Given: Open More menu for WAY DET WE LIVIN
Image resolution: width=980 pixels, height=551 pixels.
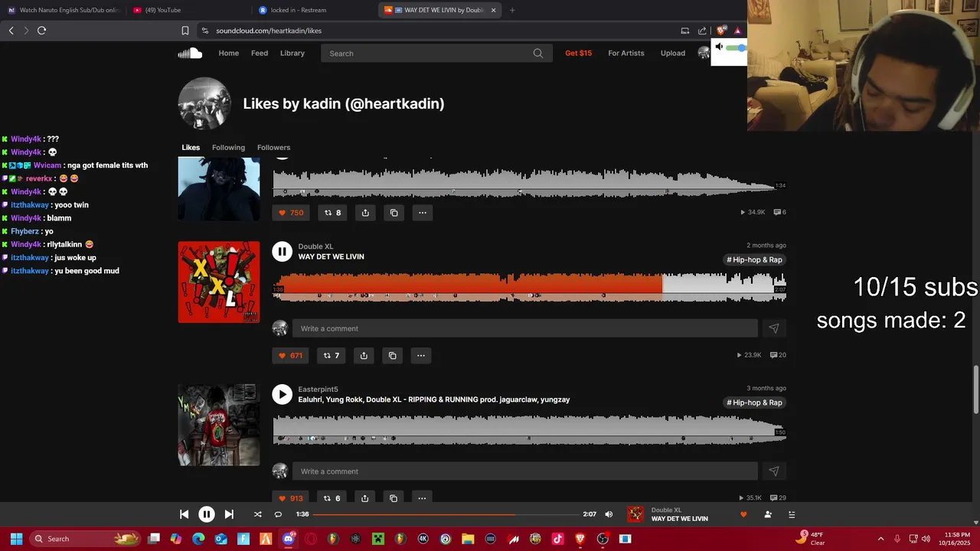Looking at the screenshot, I should point(420,355).
